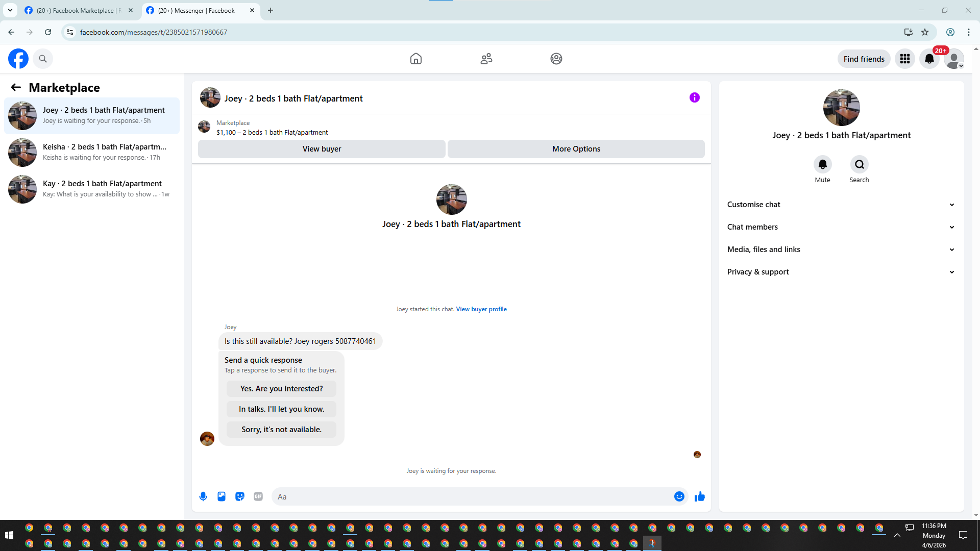This screenshot has height=551, width=980.
Task: Open taskbar clock and date
Action: pos(934,535)
